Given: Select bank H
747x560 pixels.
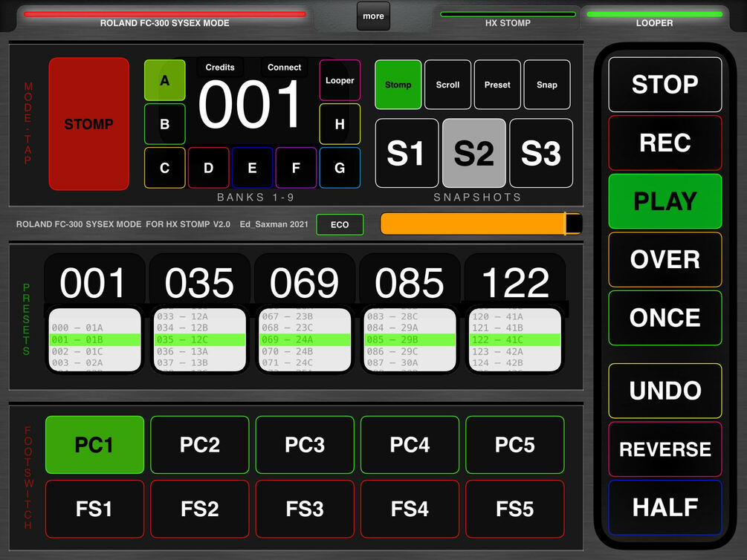Looking at the screenshot, I should point(340,124).
